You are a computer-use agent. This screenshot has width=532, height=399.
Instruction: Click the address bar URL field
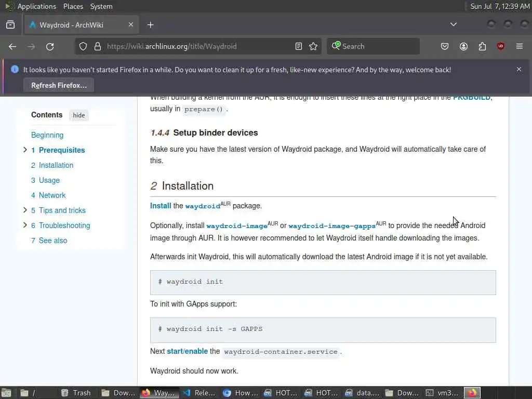[198, 46]
